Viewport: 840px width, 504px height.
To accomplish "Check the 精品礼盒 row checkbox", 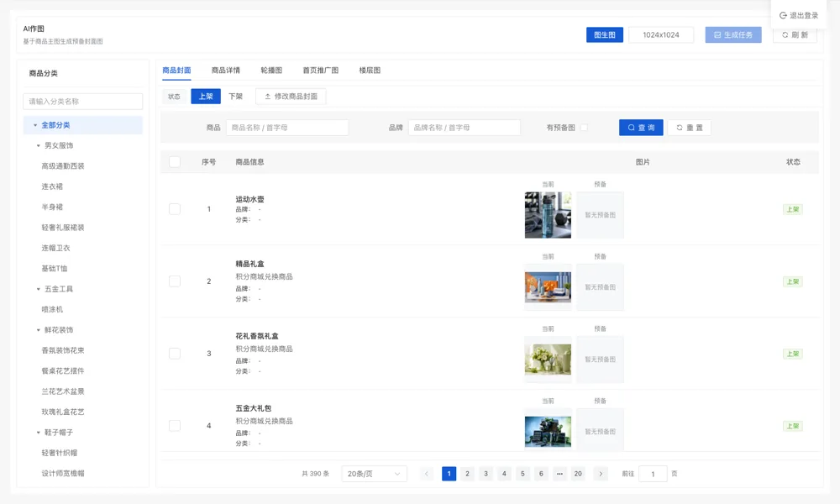I will pos(175,281).
